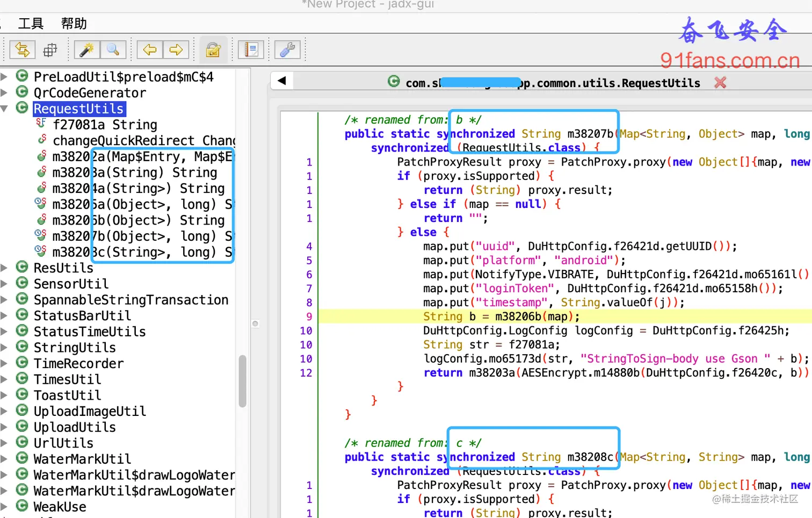Toggle deobfuscation with the padlock button
Screen dimensions: 812x518
coord(213,50)
